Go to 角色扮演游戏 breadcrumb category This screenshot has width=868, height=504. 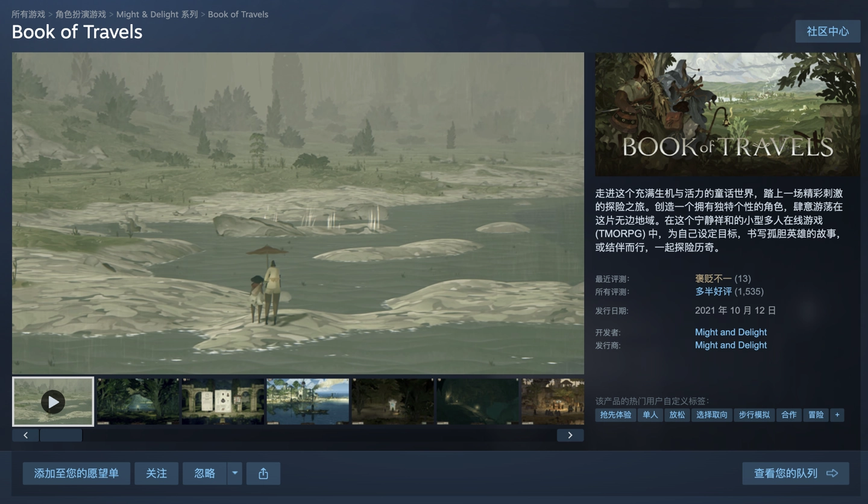click(81, 14)
